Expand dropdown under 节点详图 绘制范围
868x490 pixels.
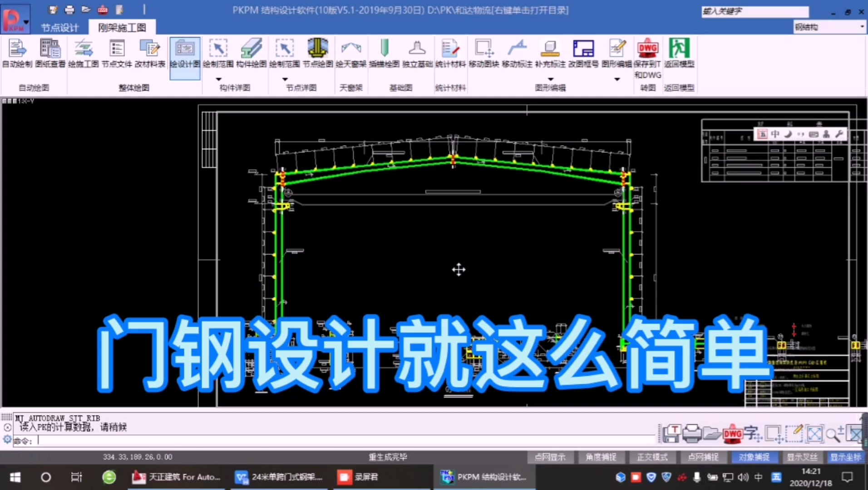(285, 79)
